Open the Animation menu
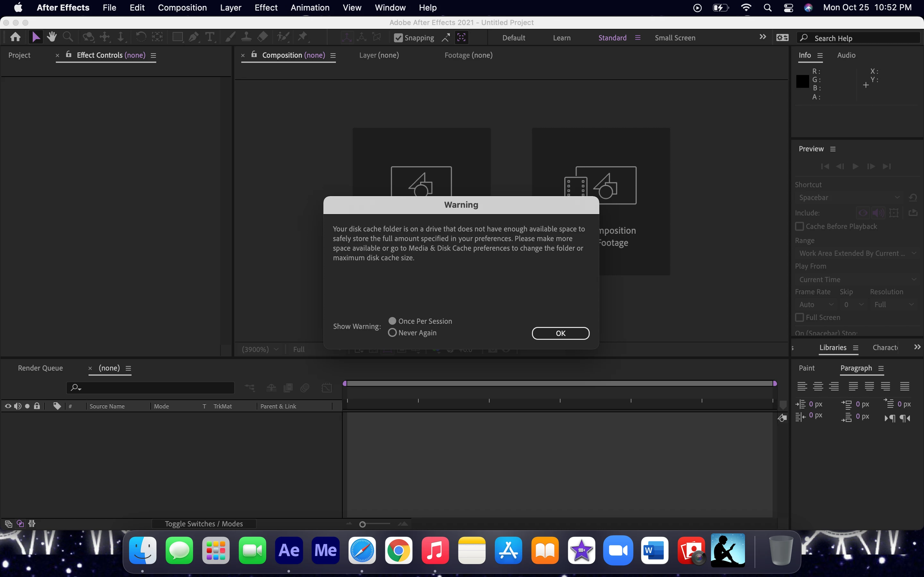The image size is (924, 577). 310,8
